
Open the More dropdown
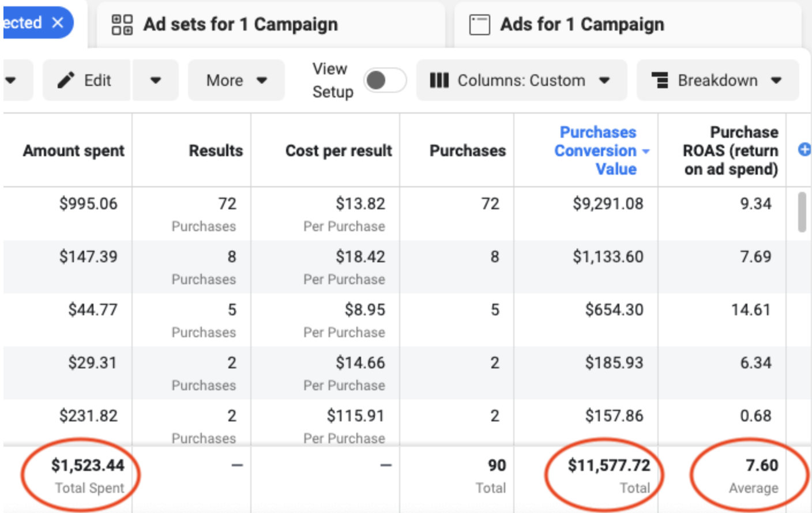(236, 80)
